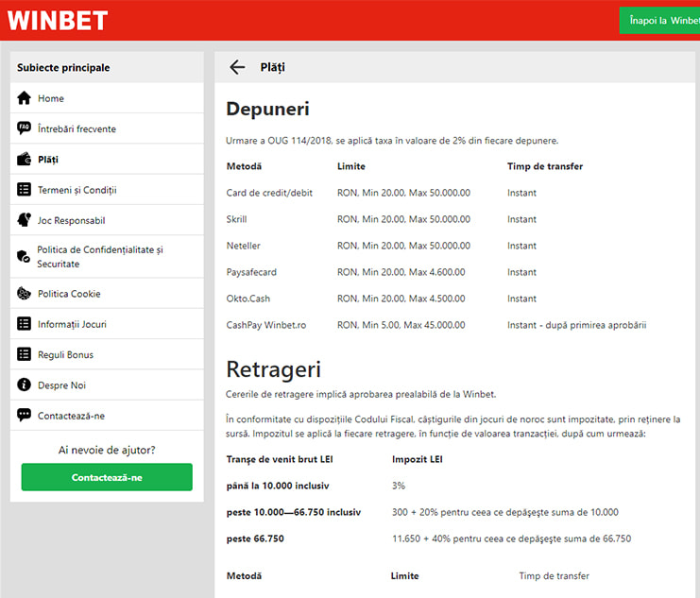
Task: Click the info icon beside Despre Noi
Action: click(x=25, y=385)
